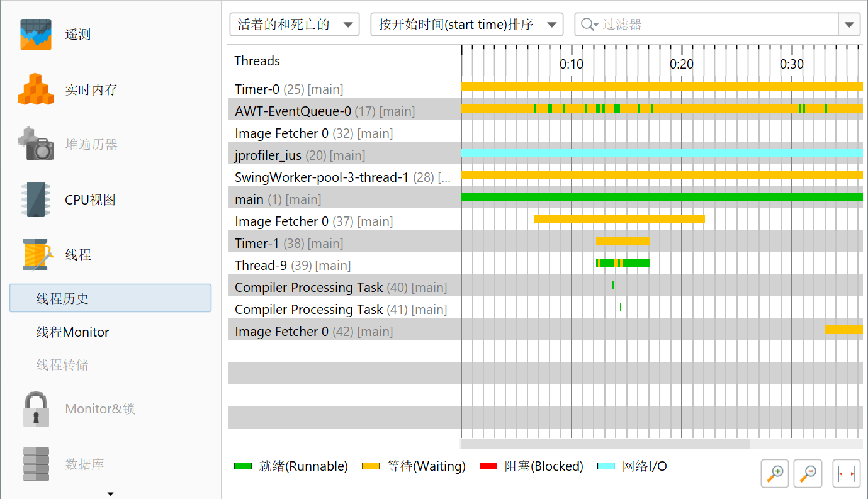Select 线程历史 view in the sidebar

(x=110, y=298)
